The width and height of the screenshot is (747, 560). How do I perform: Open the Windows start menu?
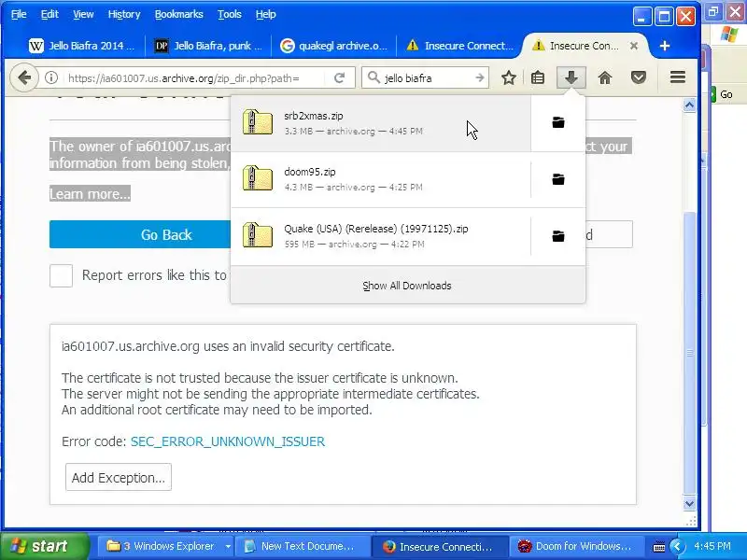tap(44, 546)
